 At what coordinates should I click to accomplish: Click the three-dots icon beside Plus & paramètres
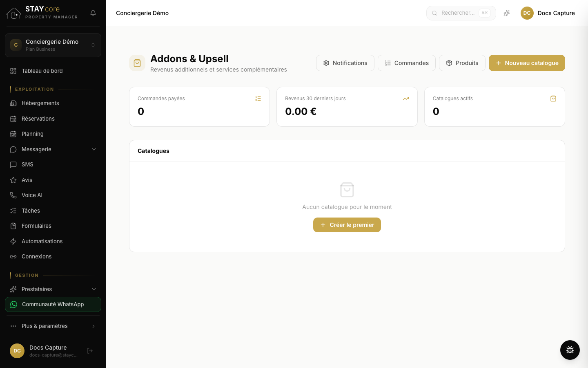point(13,326)
